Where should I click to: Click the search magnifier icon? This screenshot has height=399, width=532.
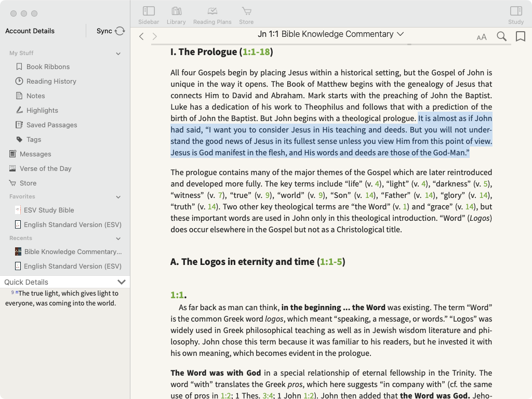click(501, 36)
